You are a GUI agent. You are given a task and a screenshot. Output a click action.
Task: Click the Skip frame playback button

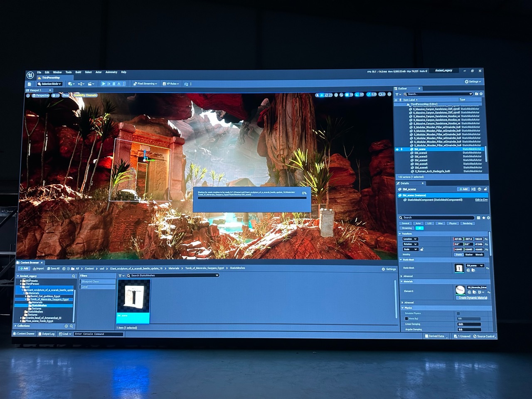point(109,84)
